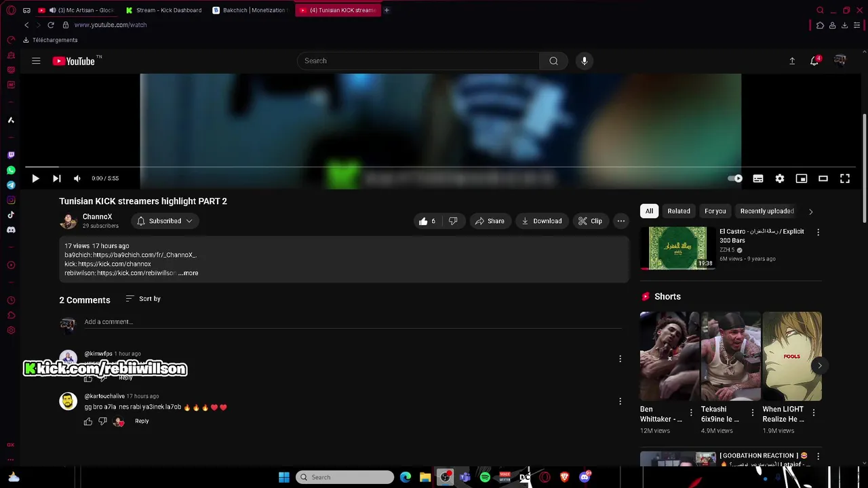Toggle subtitles/closed captions in player

click(758, 178)
